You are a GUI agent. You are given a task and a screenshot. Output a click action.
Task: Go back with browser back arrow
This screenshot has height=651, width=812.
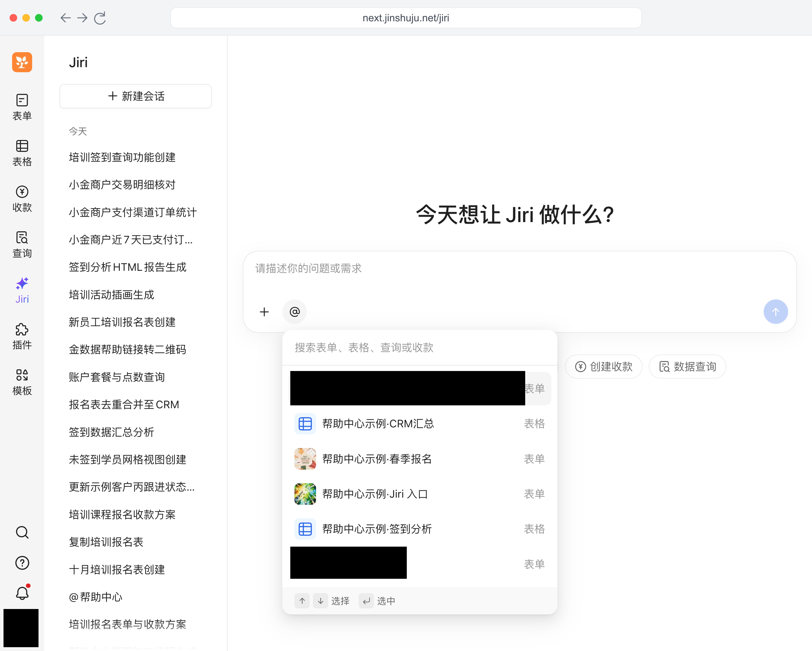coord(66,18)
